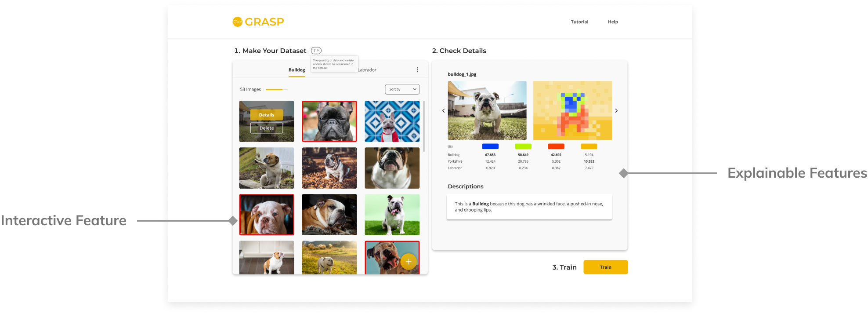The height and width of the screenshot is (314, 868).
Task: Click the Labrador value 0.920
Action: coord(490,168)
